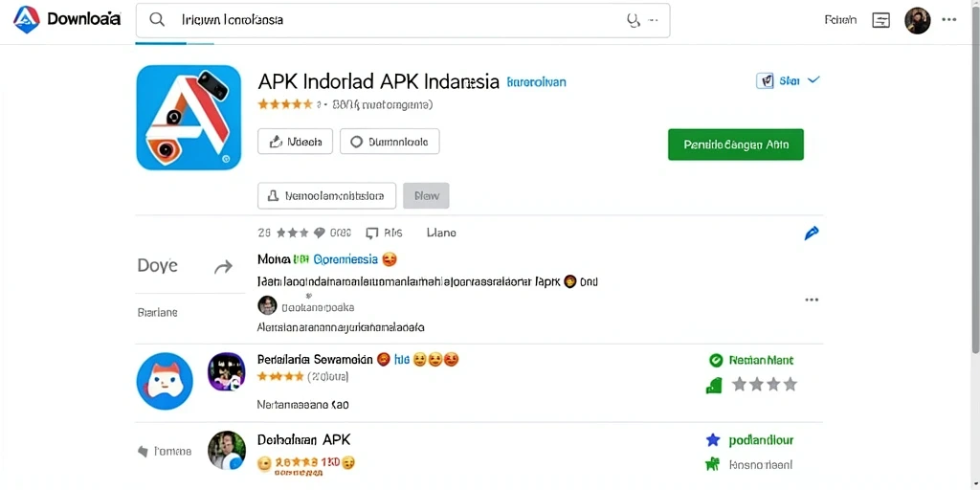Viewport: 980px width, 490px height.
Task: Open the filter sliders icon in header
Action: 880,20
